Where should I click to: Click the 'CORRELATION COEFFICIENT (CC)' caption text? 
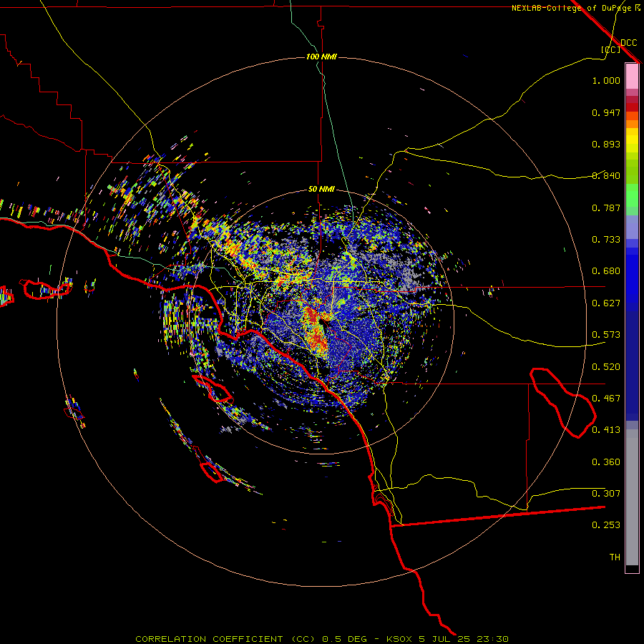[225, 639]
